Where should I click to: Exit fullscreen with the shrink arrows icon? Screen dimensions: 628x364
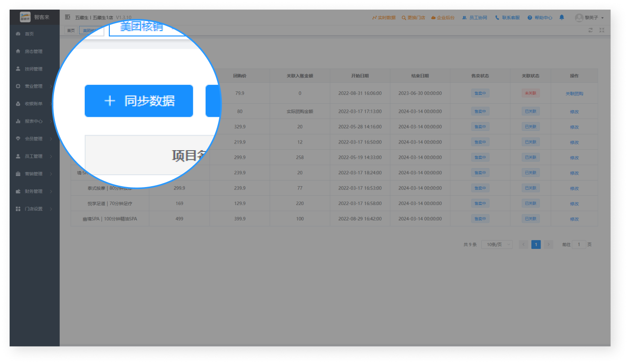(602, 30)
